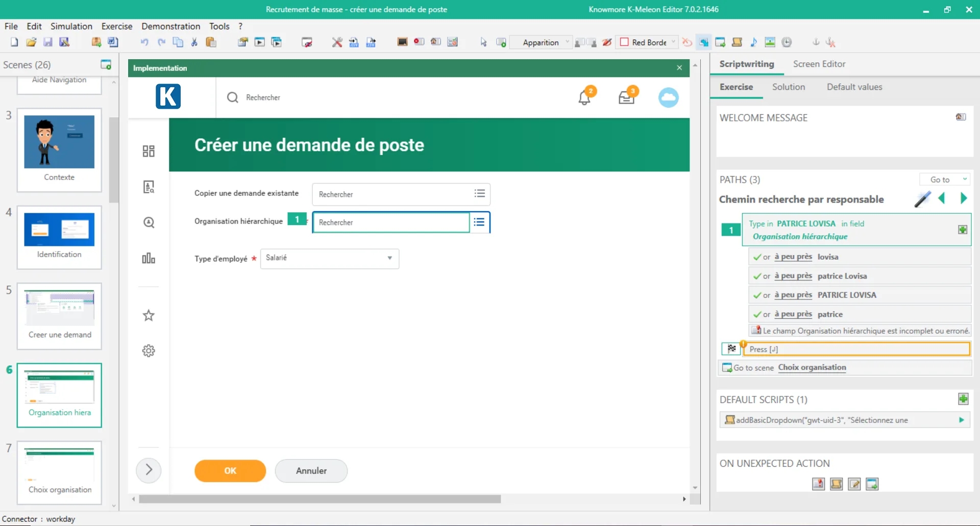Click the wrench and screwdriver tools icon

pyautogui.click(x=337, y=42)
